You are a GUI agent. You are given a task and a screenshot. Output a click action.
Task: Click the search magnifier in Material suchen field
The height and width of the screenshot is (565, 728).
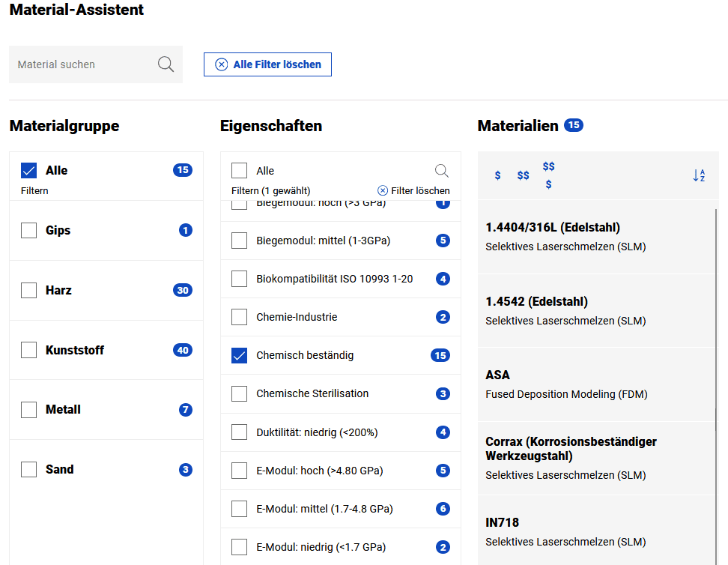[x=166, y=64]
